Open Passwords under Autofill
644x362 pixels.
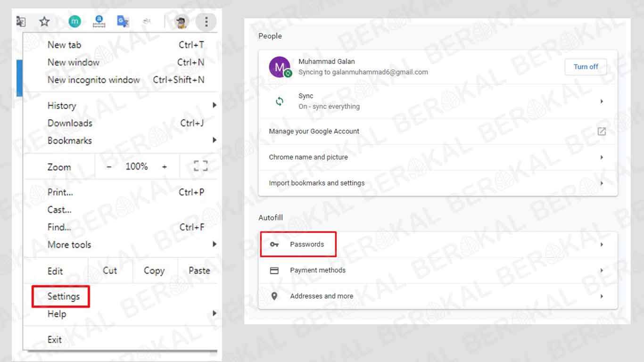click(x=307, y=244)
